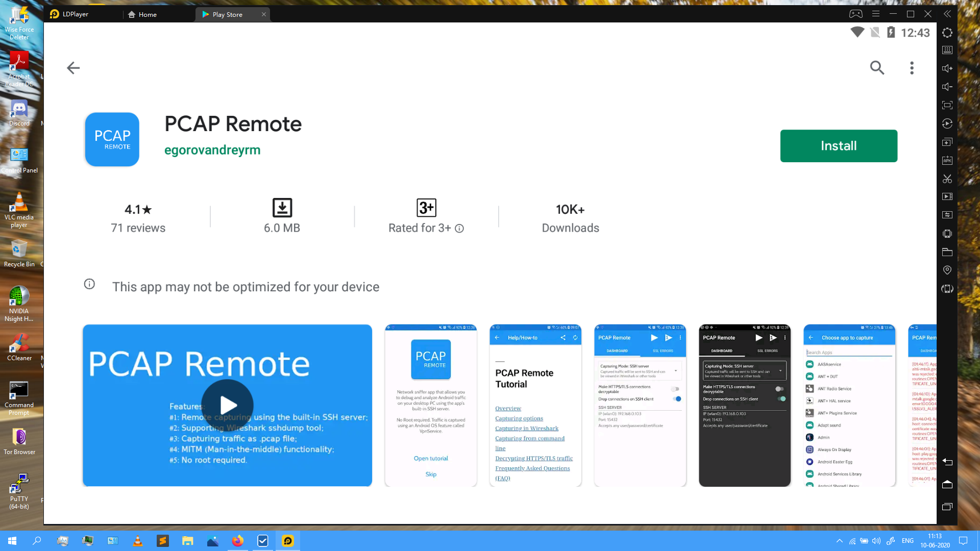980x551 pixels.
Task: Click the 71 reviews text
Action: (138, 228)
